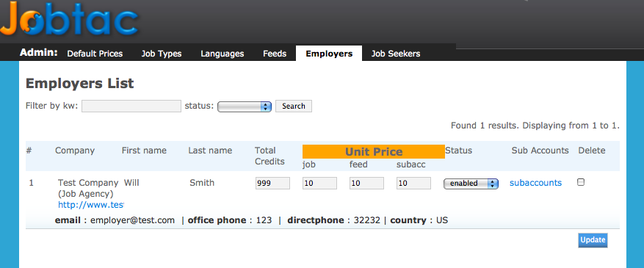
Task: Click the Status column header
Action: click(x=459, y=151)
